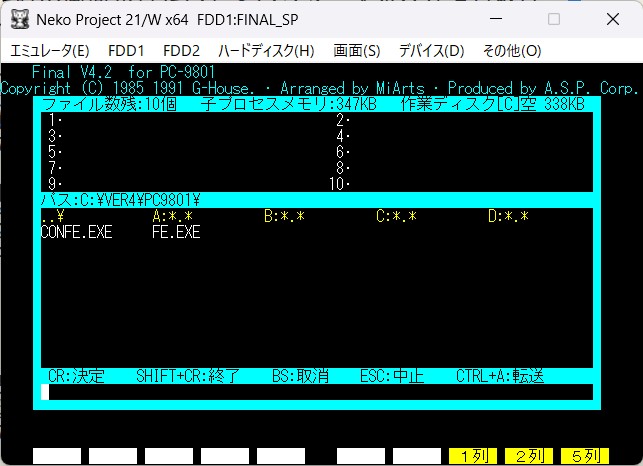Open the FDD2 drive menu
This screenshot has width=643, height=466.
[181, 50]
